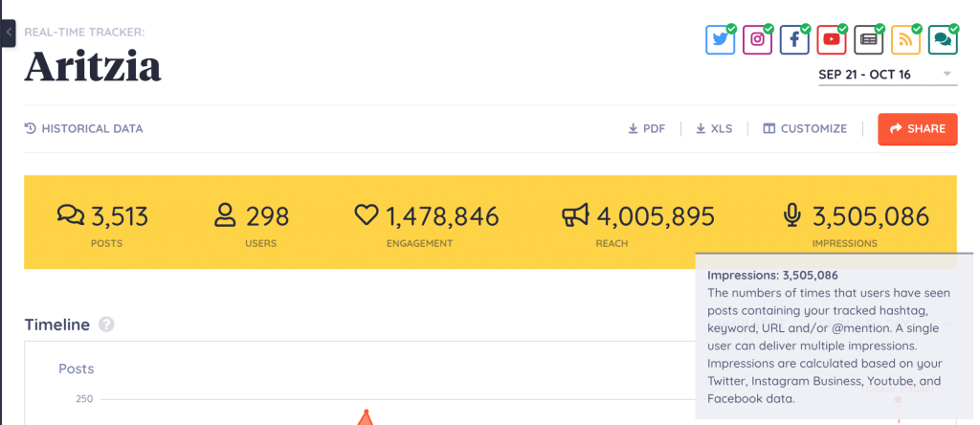Toggle the RSS feed source icon
The height and width of the screenshot is (425, 980).
[x=905, y=39]
